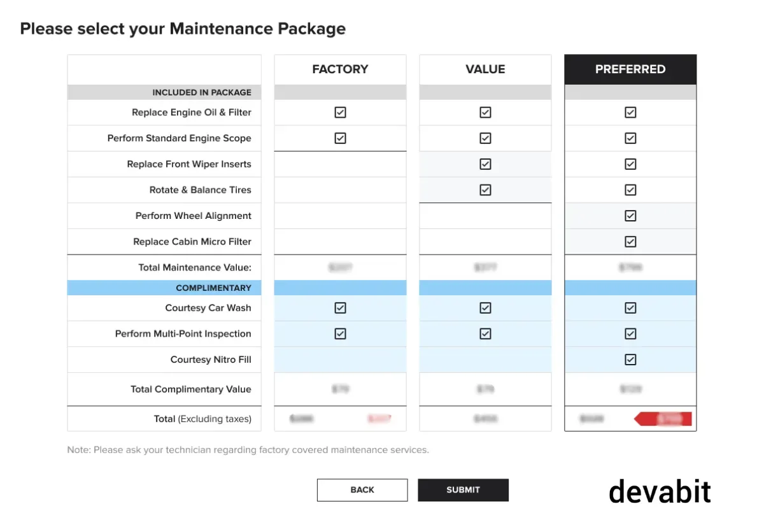Toggle Value Perform Multi-Point Inspection checkbox

click(x=485, y=333)
